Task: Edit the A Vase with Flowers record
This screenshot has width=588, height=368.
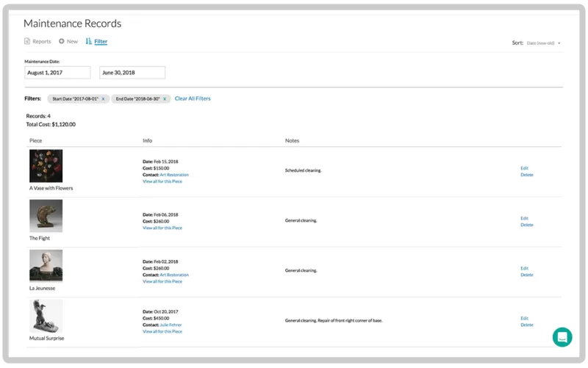Action: 524,168
